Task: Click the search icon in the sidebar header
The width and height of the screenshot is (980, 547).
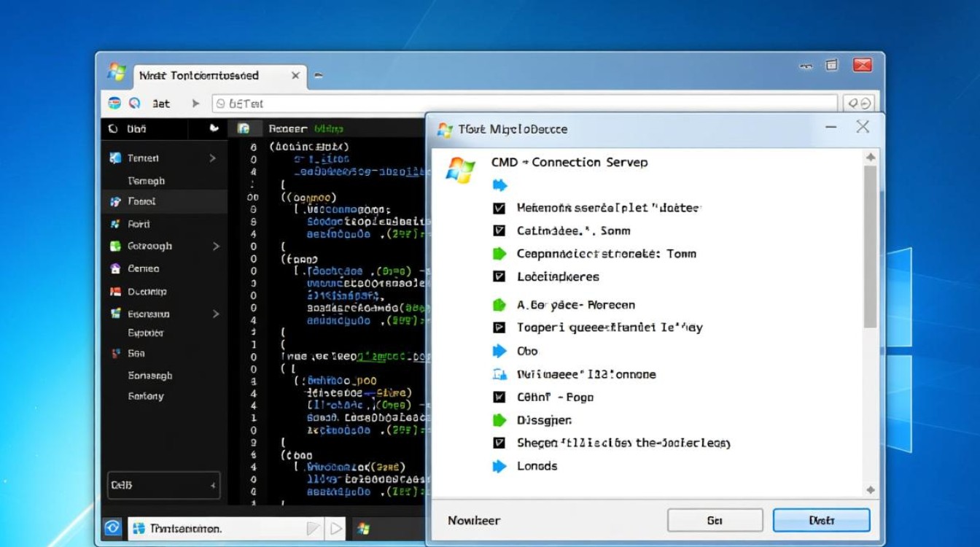Action: [x=113, y=128]
